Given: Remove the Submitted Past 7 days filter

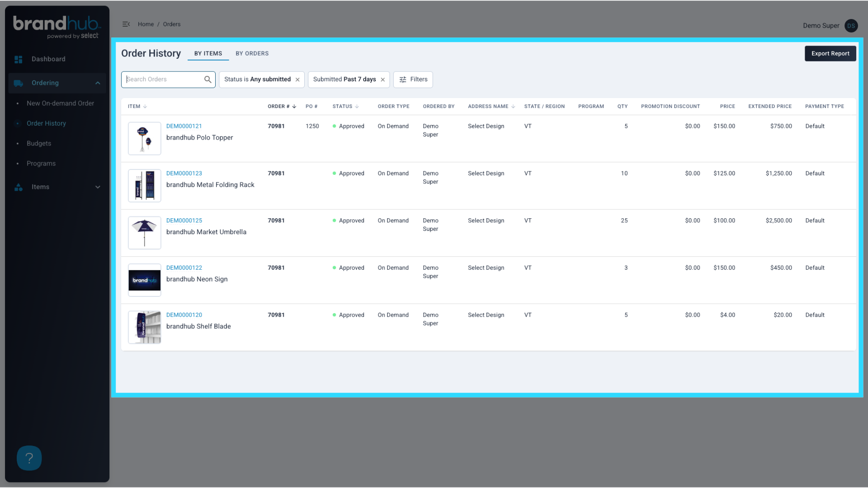Looking at the screenshot, I should point(382,80).
